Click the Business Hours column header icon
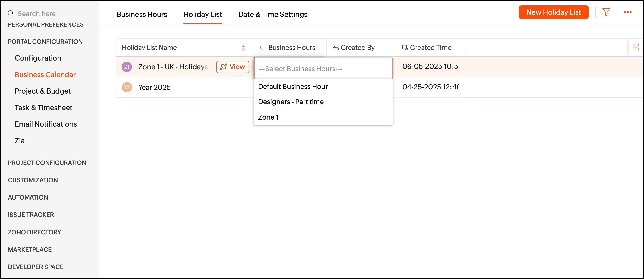644x279 pixels. [263, 48]
